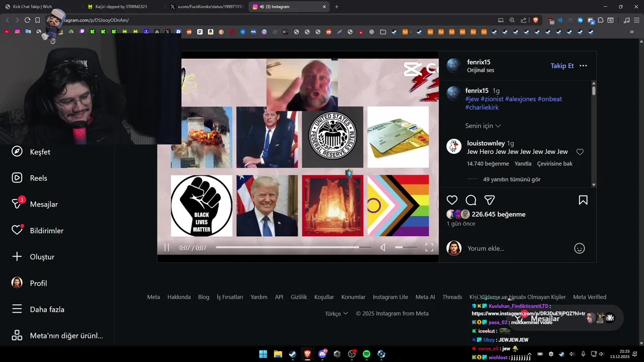Viewport: 644px width, 362px height.
Task: Share the post via paper plane icon
Action: point(490,200)
